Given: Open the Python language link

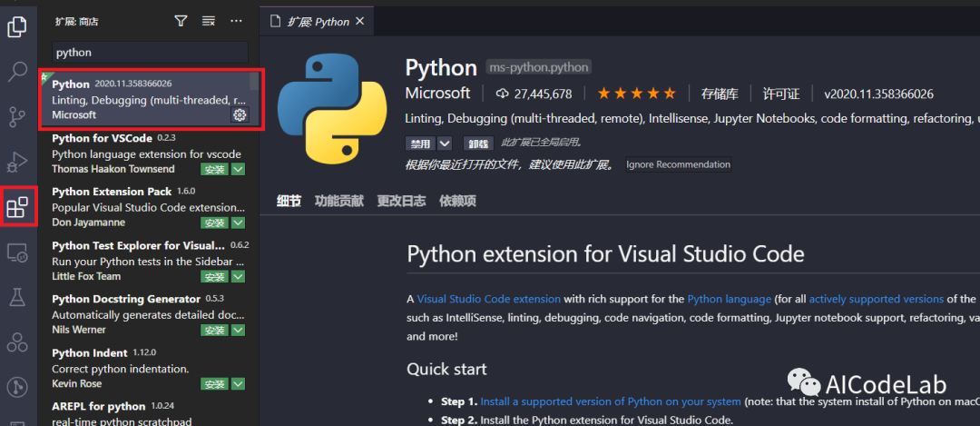Looking at the screenshot, I should (730, 299).
